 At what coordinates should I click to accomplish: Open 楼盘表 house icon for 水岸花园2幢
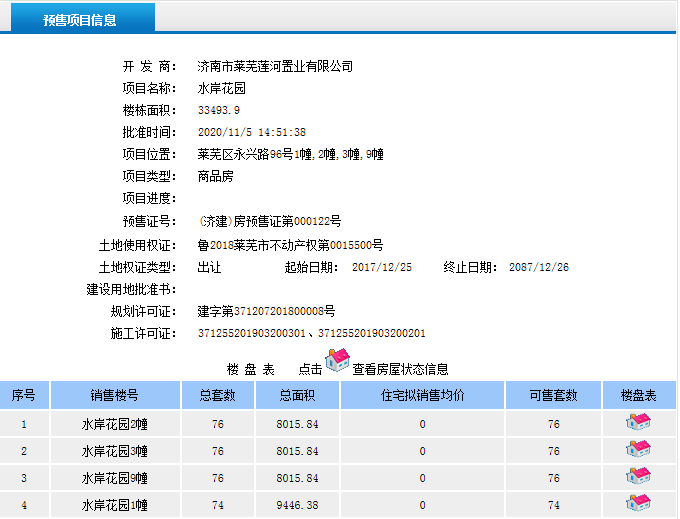pyautogui.click(x=638, y=422)
